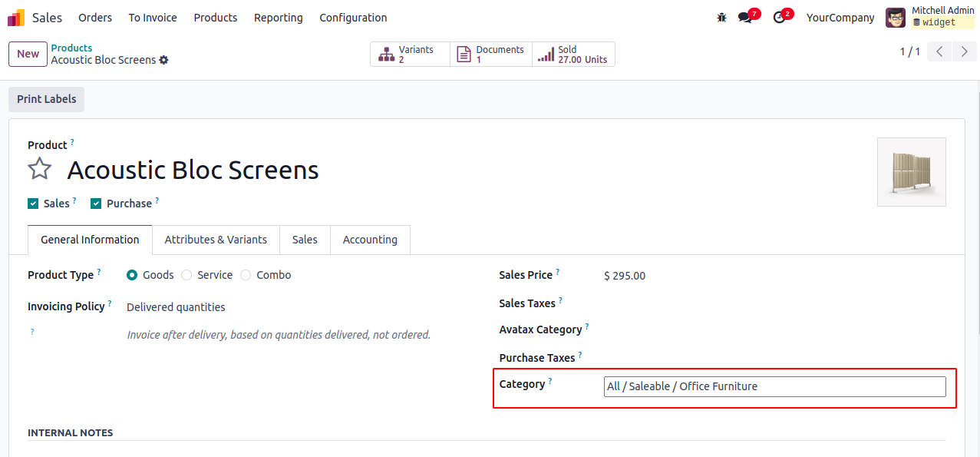Uncheck the Purchase checkbox
This screenshot has width=980, height=457.
coord(96,204)
